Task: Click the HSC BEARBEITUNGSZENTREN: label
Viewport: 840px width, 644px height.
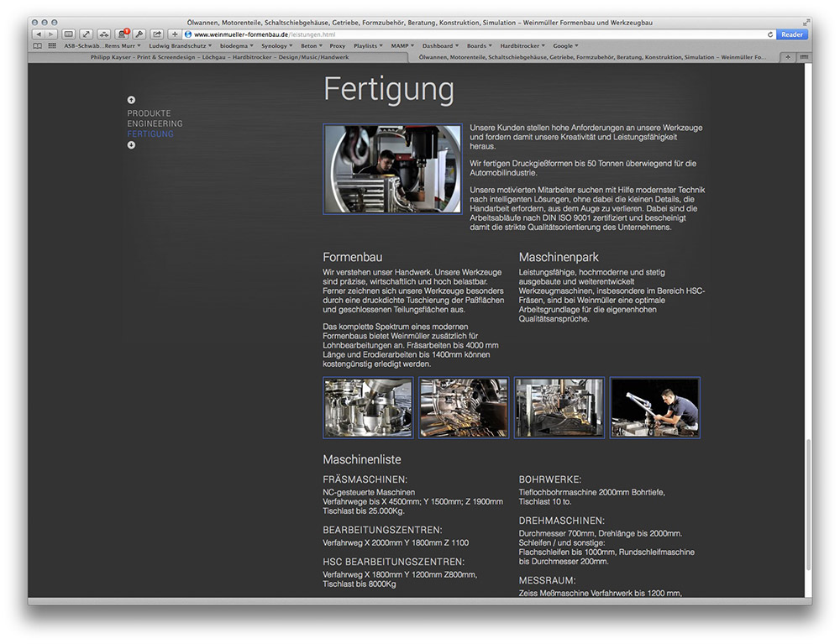Action: [394, 562]
